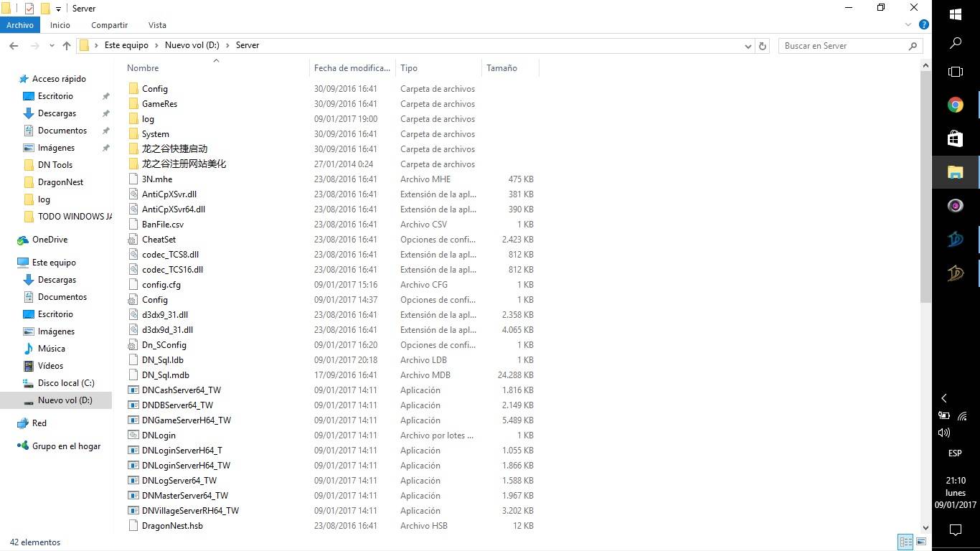Click the breadcrumb arrow after Este equipo

pyautogui.click(x=156, y=45)
